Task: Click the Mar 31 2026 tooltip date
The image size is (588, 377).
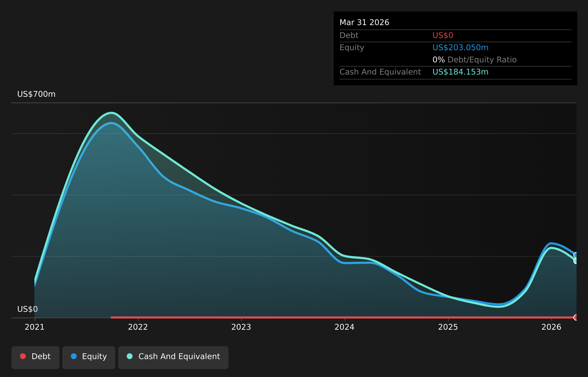Action: tap(364, 23)
